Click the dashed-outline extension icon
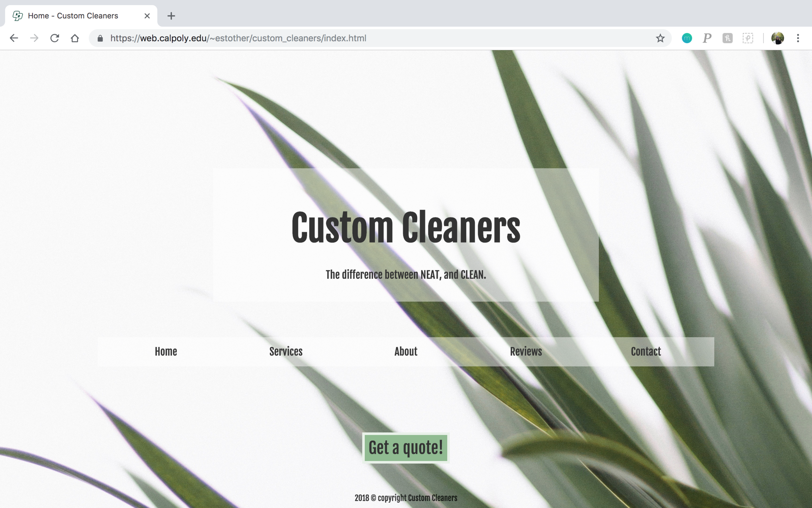Screen dimensions: 812x508 pyautogui.click(x=748, y=38)
